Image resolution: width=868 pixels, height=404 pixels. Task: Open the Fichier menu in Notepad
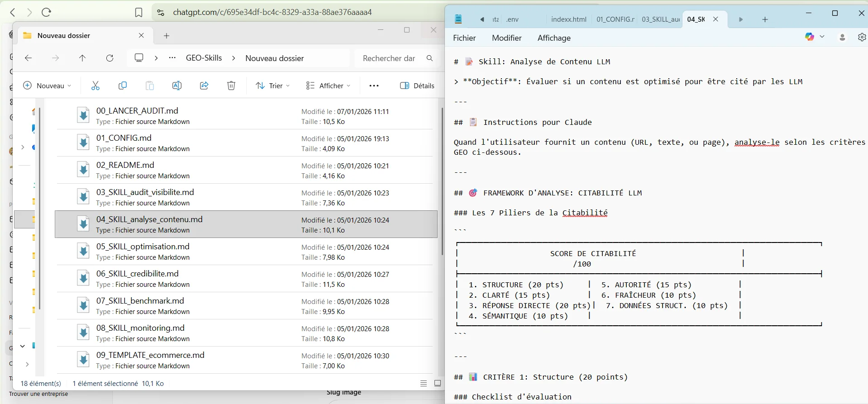point(464,38)
